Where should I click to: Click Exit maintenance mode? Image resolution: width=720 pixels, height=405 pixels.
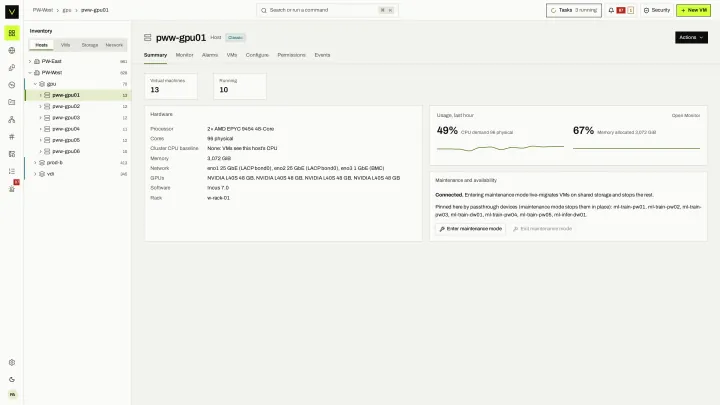click(542, 229)
